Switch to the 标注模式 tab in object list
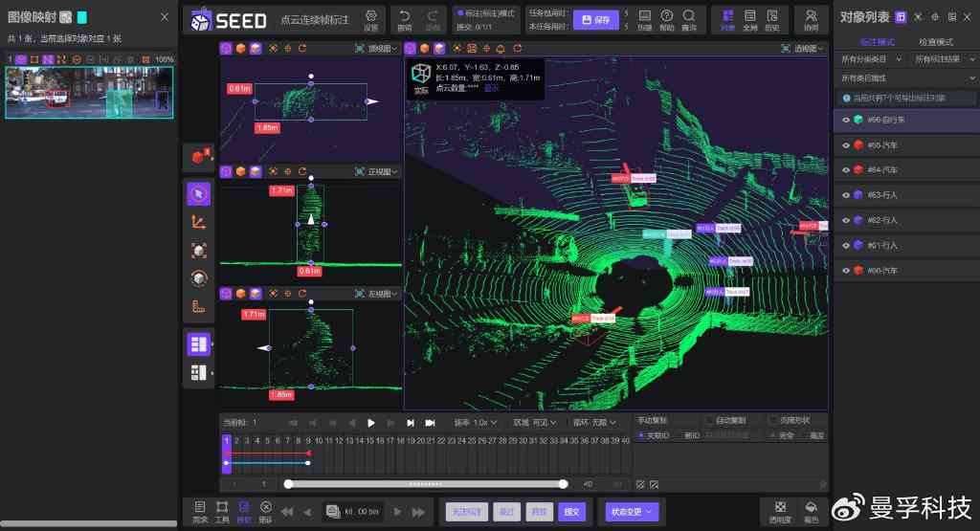This screenshot has width=980, height=531. [x=877, y=42]
